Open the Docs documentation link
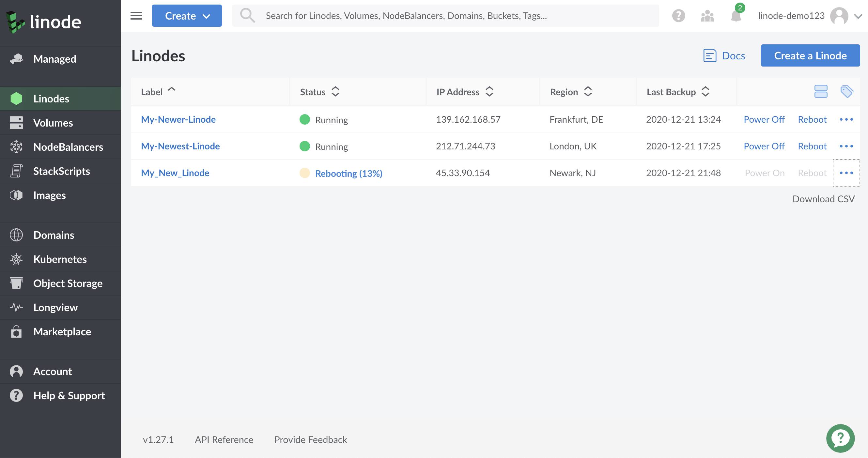868x458 pixels. 724,55
